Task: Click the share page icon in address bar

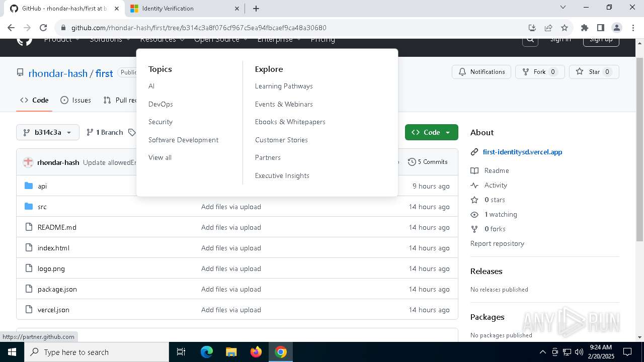Action: (x=548, y=28)
